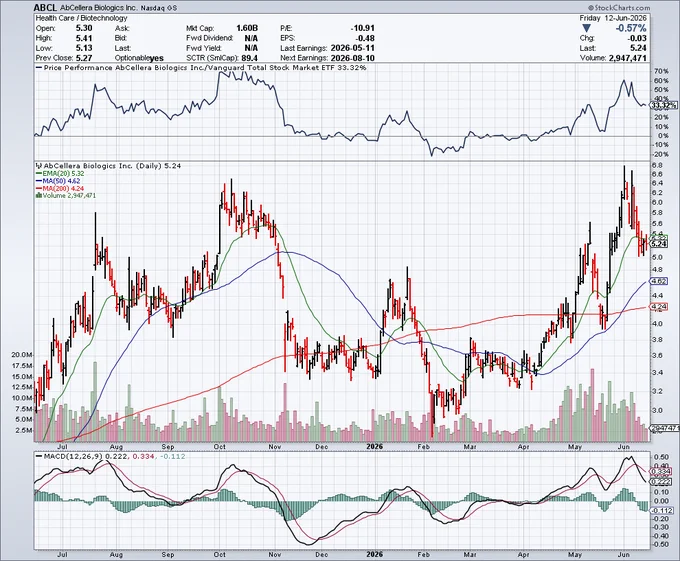Viewport: 680px width, 561px height.
Task: Click the Open value 5.30
Action: tap(84, 28)
